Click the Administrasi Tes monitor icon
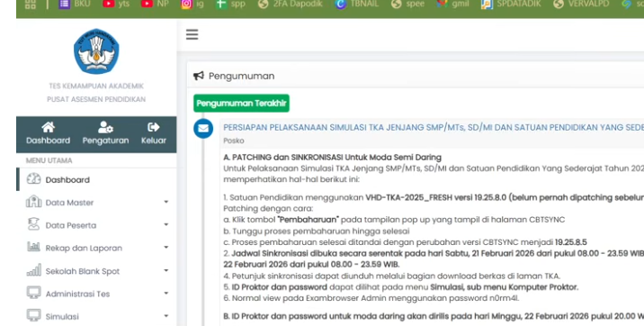The image size is (644, 326). [33, 293]
